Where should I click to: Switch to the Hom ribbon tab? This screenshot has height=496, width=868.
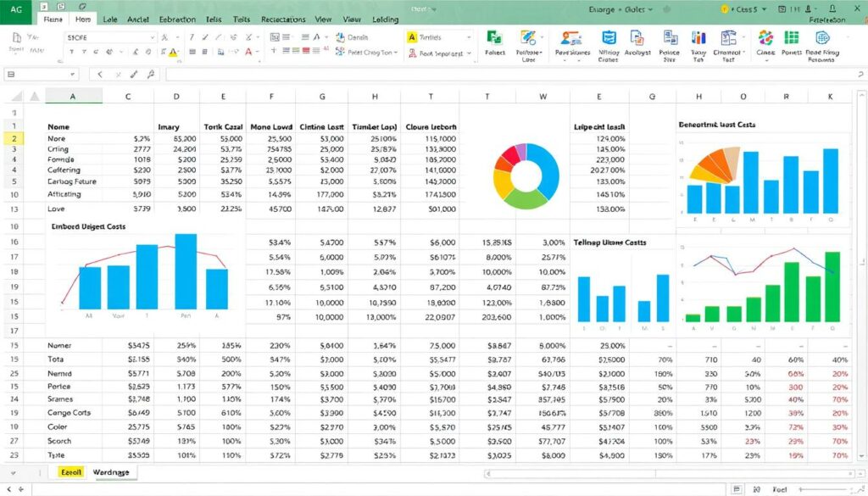[x=83, y=19]
